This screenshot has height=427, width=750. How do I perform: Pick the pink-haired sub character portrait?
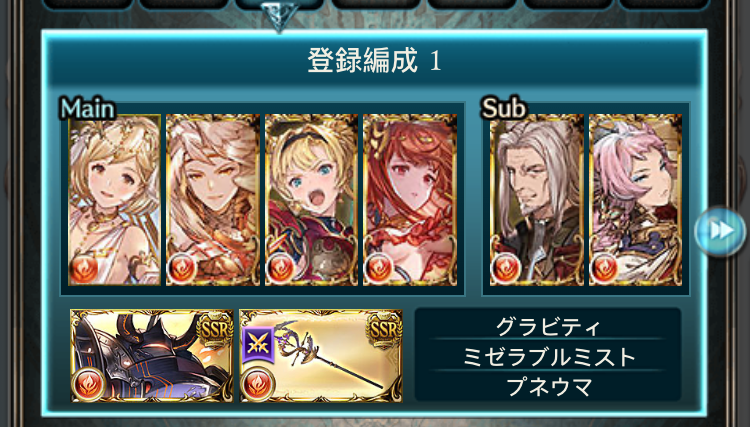pyautogui.click(x=635, y=200)
